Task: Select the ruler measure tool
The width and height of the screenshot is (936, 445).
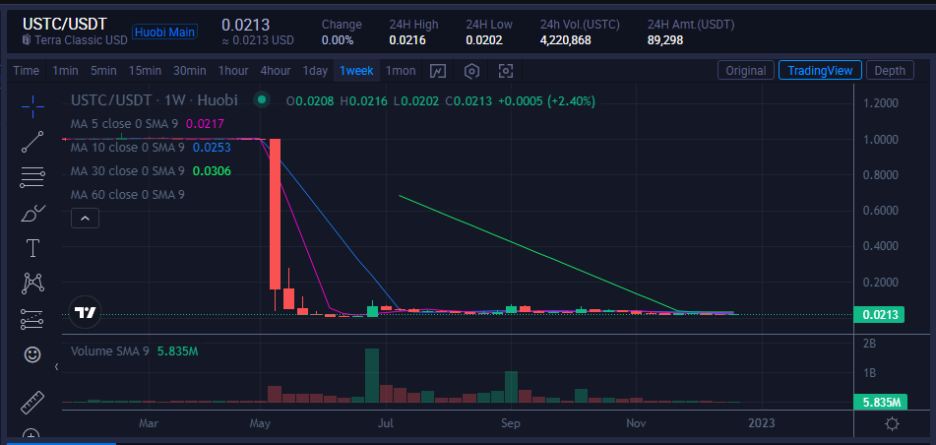Action: [x=32, y=402]
